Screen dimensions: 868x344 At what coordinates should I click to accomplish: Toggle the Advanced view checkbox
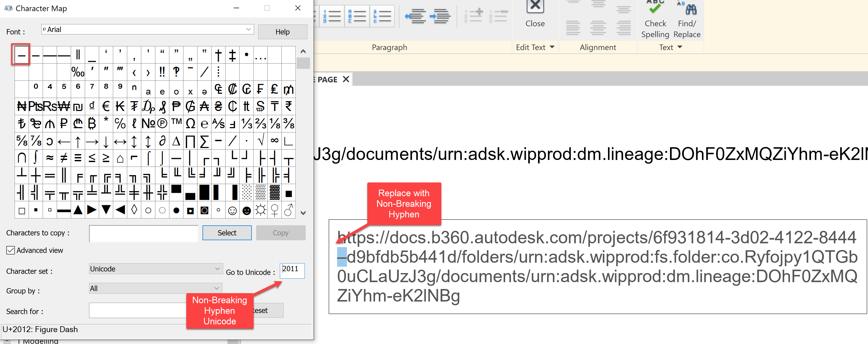10,250
